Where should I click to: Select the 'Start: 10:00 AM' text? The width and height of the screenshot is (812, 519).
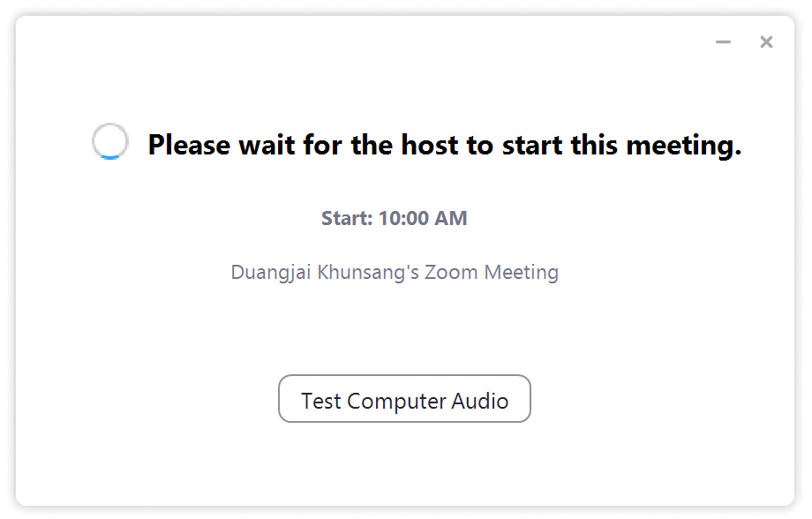[395, 218]
